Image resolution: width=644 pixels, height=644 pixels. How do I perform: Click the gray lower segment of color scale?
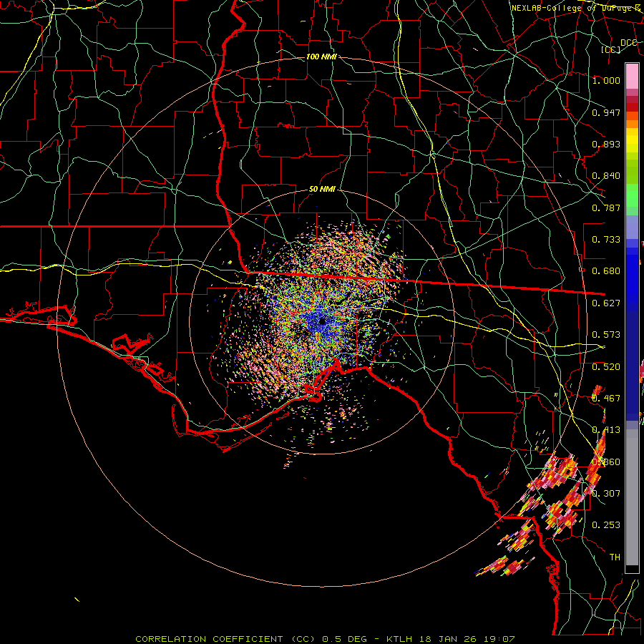coord(632,497)
